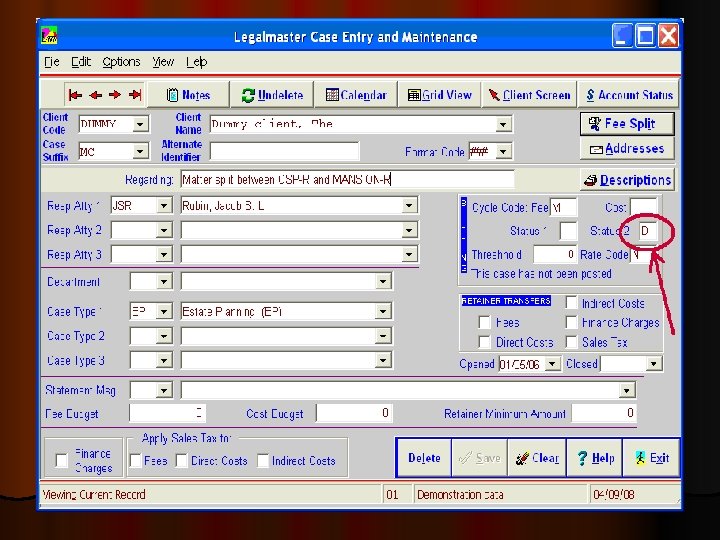Toggle the Sales Tax retainer checkbox
720x540 pixels.
(571, 342)
